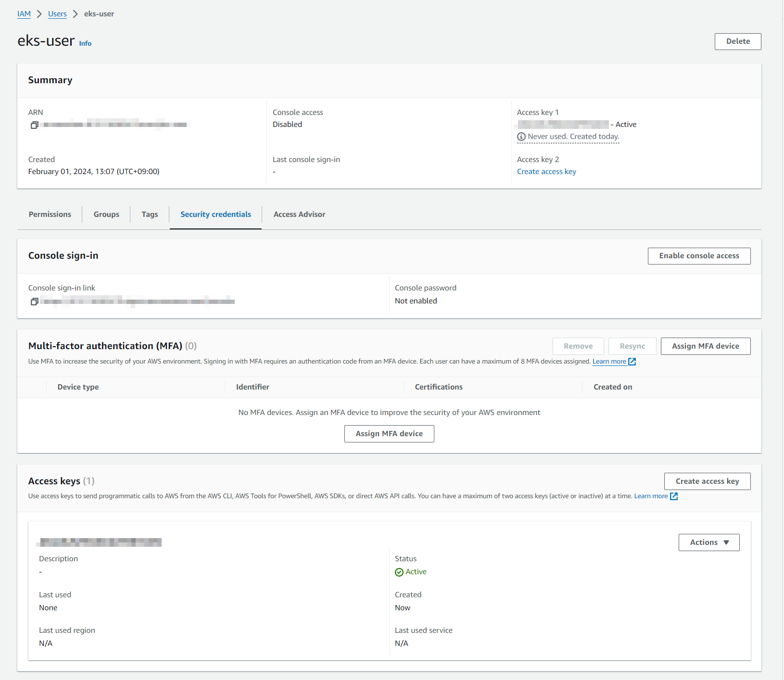Switch to the Permissions tab

click(50, 214)
